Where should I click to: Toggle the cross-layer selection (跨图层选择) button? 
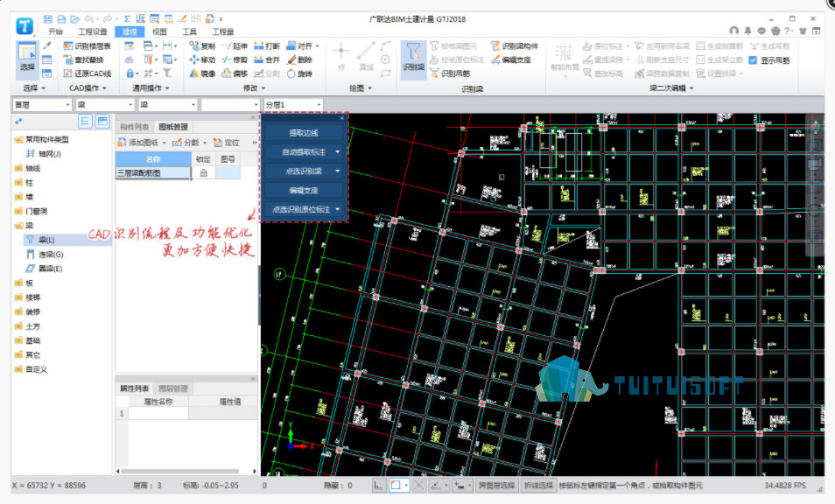[496, 486]
